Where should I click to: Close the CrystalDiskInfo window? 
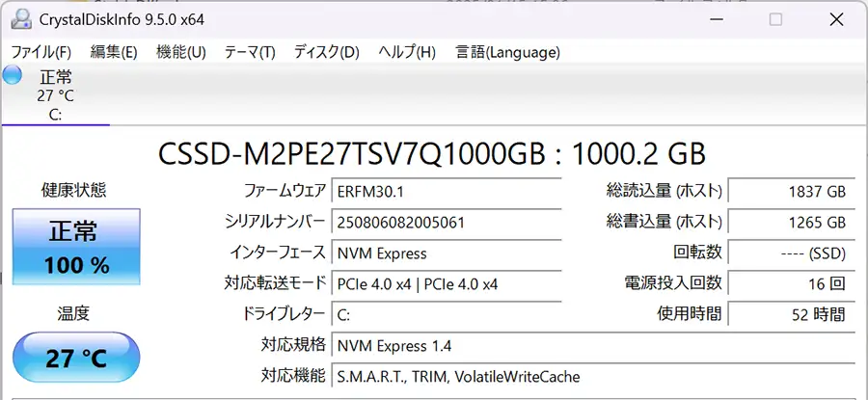(836, 20)
